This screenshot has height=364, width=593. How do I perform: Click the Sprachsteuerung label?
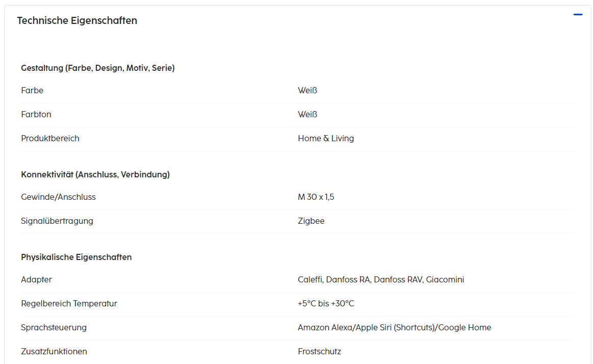pyautogui.click(x=54, y=327)
